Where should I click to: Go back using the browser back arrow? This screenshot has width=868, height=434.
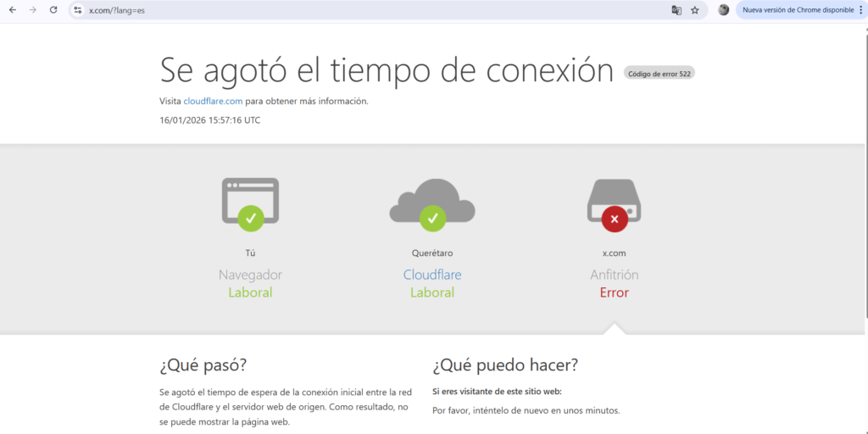tap(13, 10)
